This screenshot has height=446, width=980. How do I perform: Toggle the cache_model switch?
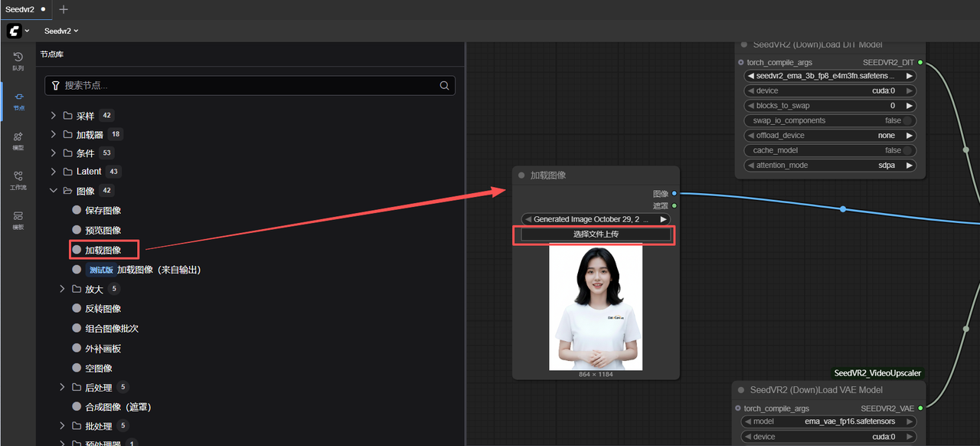908,150
